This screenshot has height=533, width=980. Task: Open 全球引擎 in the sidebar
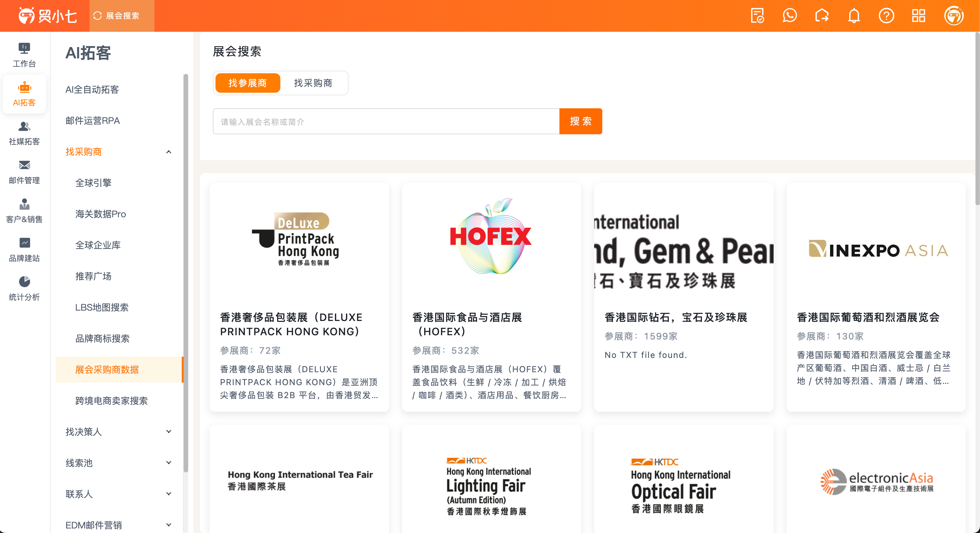[x=93, y=183]
